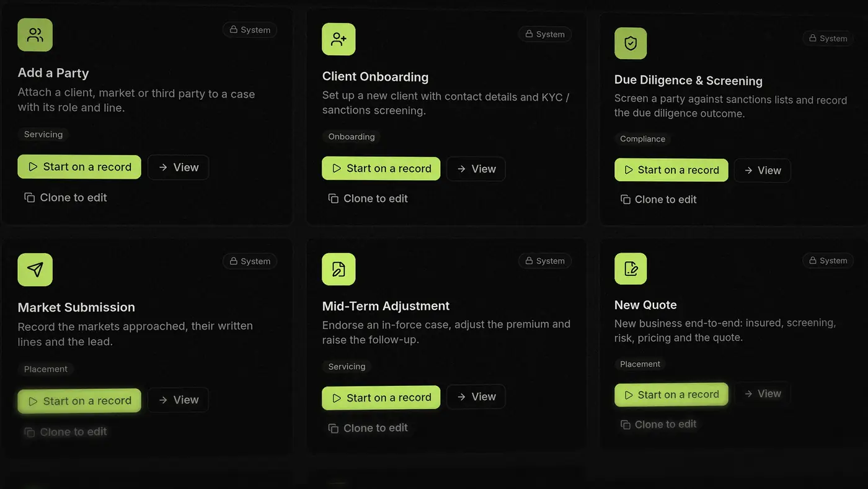View the Due Diligence & Screening workflow
868x489 pixels.
pos(762,171)
